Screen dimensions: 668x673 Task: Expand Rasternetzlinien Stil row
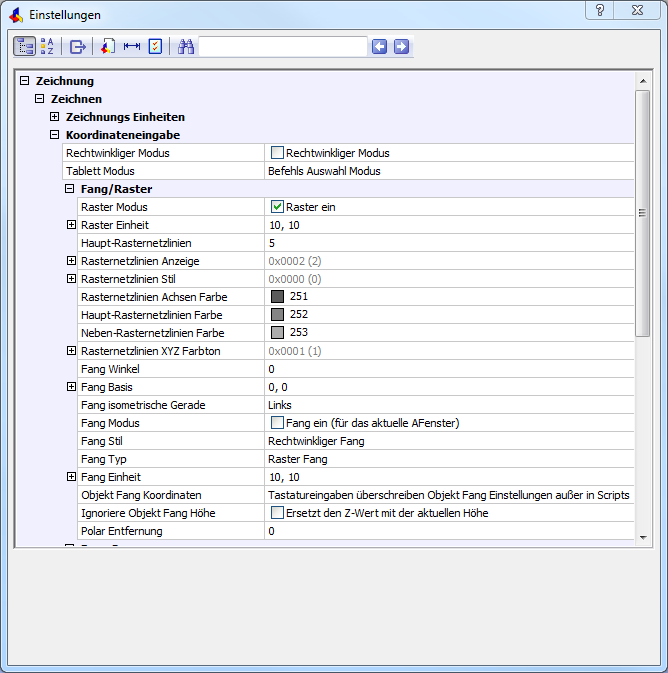tap(71, 279)
